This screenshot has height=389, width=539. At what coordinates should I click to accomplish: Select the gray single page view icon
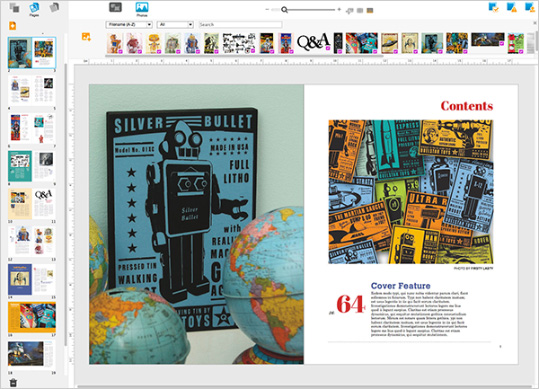coord(360,11)
